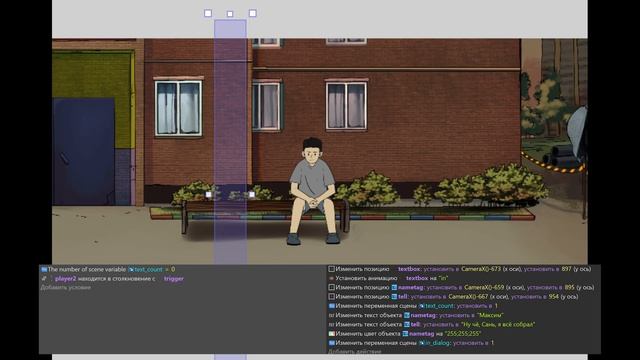Edit CameraX()-659 expression of the nametag action
Screen dimensions: 640x360
484,287
